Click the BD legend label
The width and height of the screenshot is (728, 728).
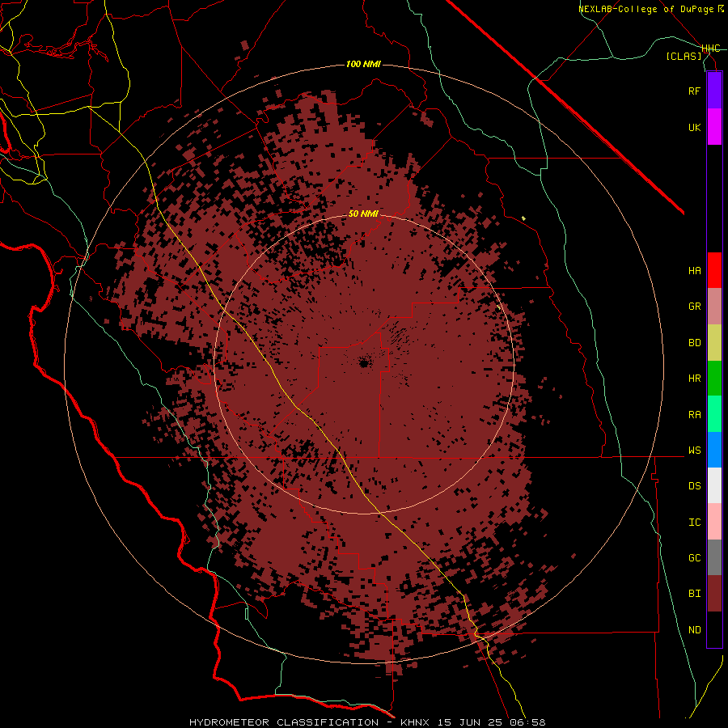[694, 343]
